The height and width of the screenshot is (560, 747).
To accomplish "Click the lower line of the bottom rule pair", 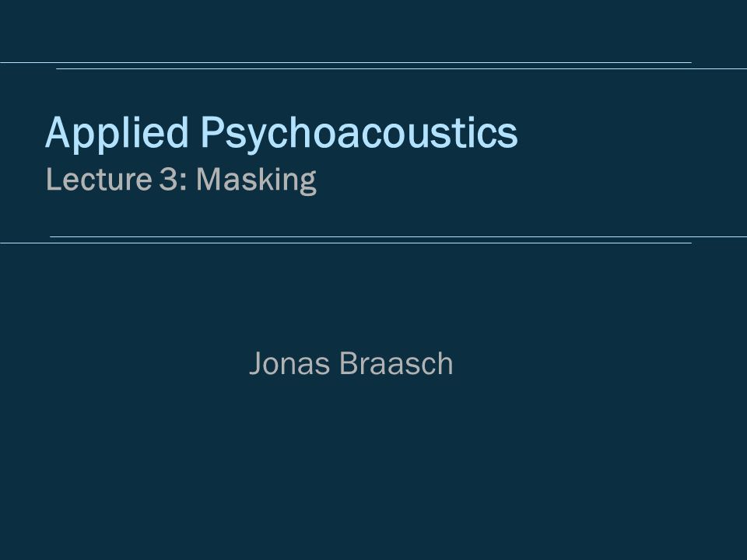I will (x=345, y=243).
